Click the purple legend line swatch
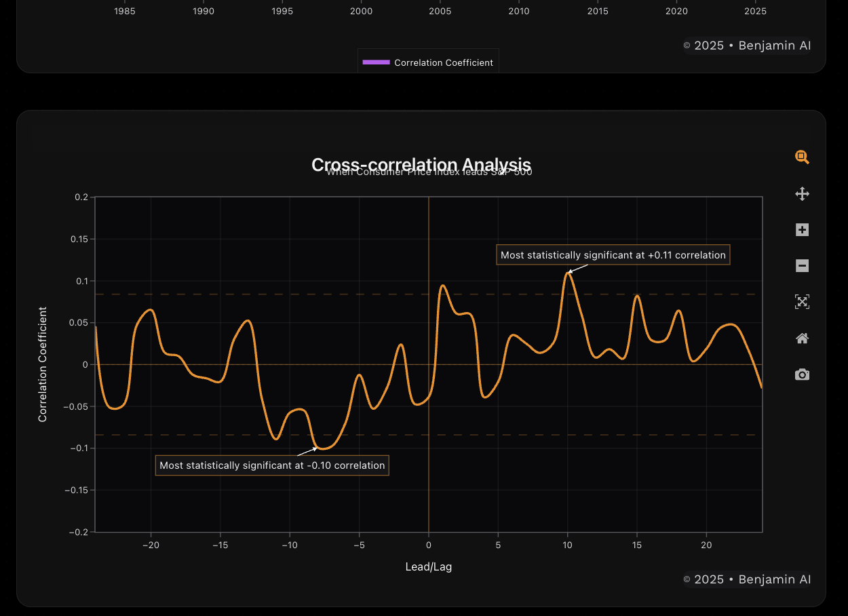Viewport: 848px width, 616px height. (x=376, y=62)
